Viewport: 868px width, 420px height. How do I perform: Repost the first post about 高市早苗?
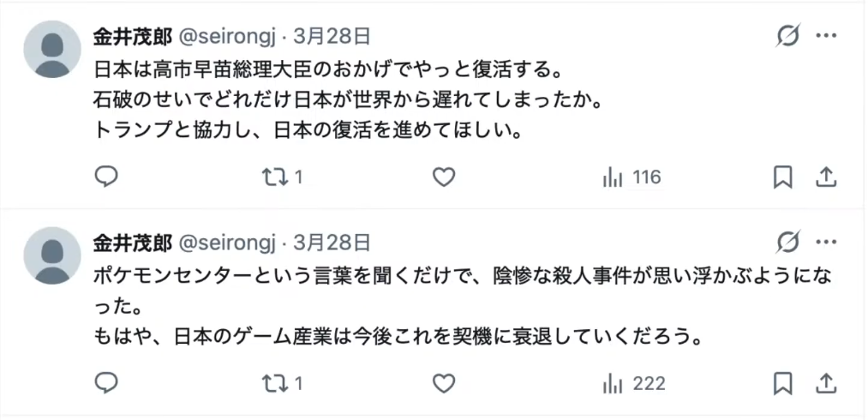pyautogui.click(x=274, y=177)
